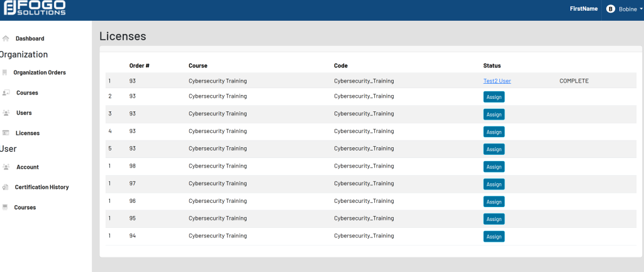Click the Order # column header

(x=139, y=65)
